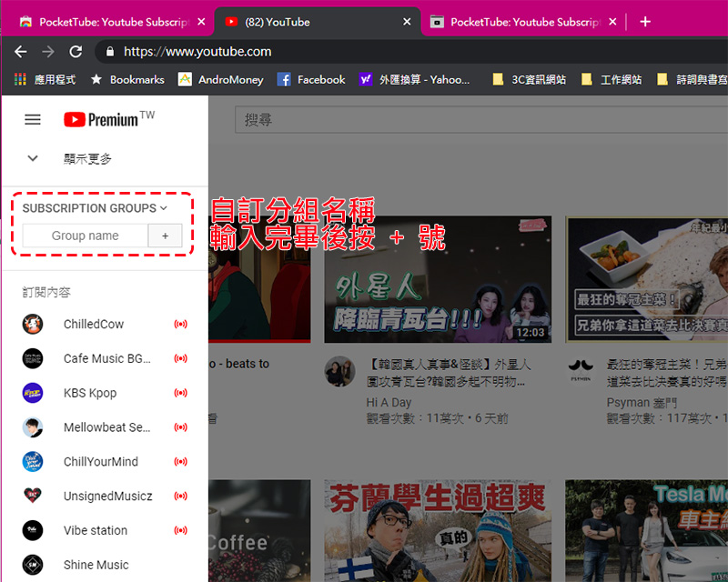
Task: Open the Mellowbeat subscription channel
Action: (106, 427)
